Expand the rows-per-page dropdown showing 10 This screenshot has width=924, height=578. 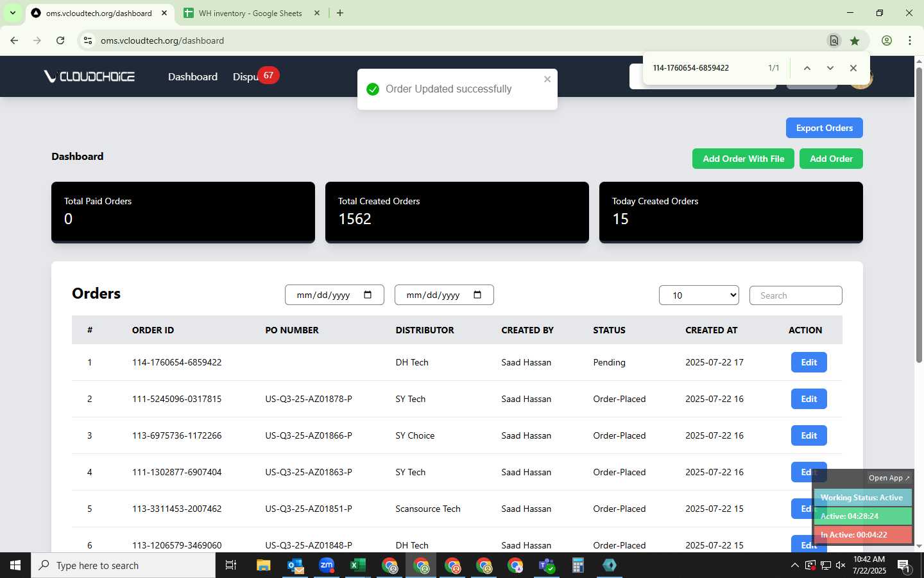coord(699,295)
